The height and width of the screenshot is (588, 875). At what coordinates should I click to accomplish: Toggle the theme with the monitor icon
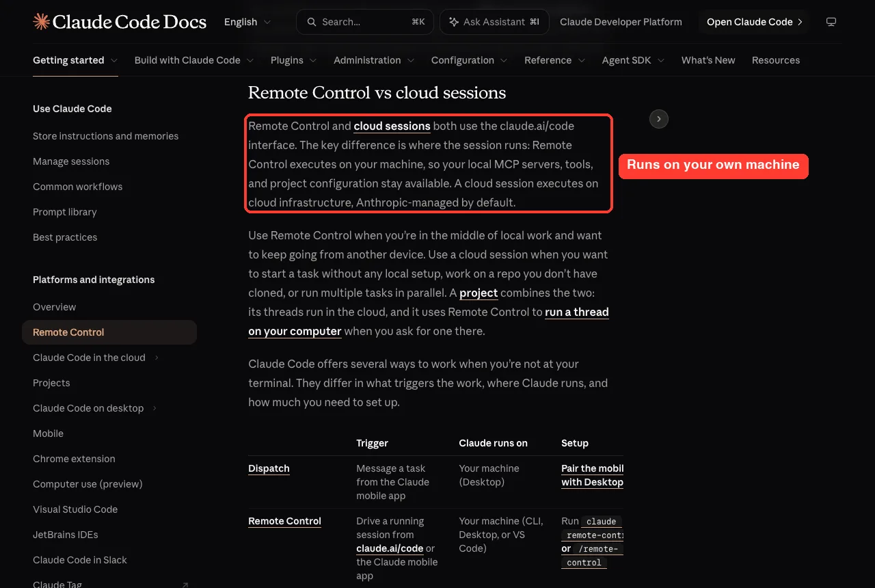[x=831, y=22]
